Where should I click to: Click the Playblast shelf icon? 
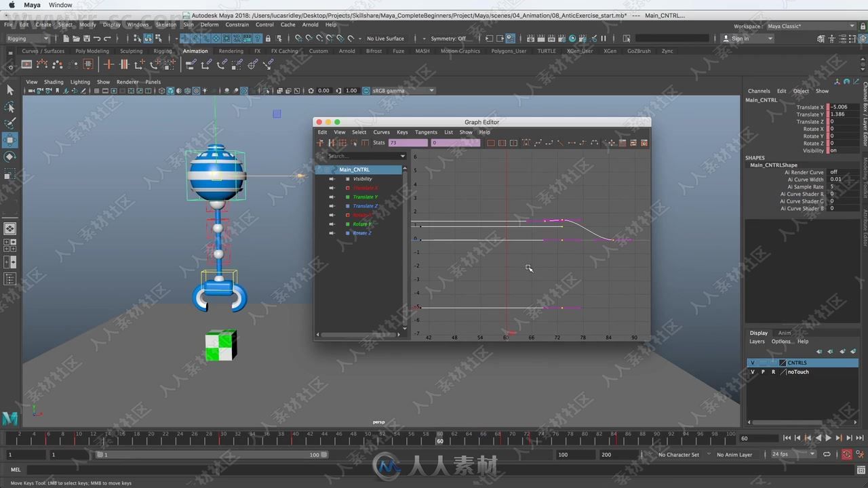tap(26, 64)
